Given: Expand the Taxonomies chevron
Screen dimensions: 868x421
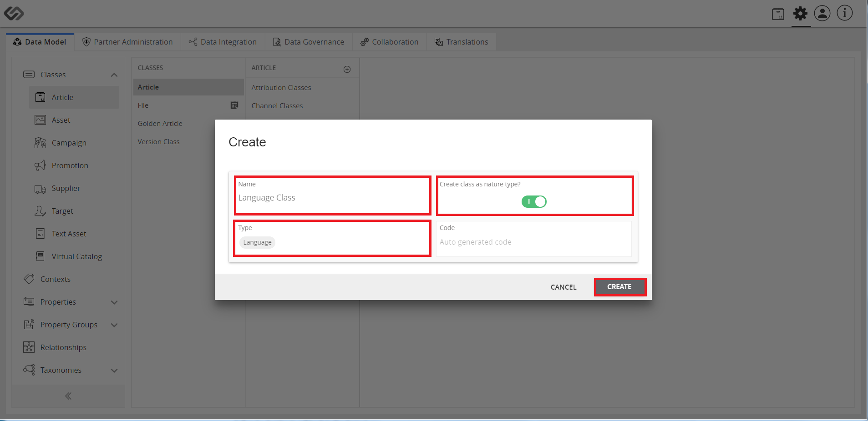Looking at the screenshot, I should coord(114,370).
